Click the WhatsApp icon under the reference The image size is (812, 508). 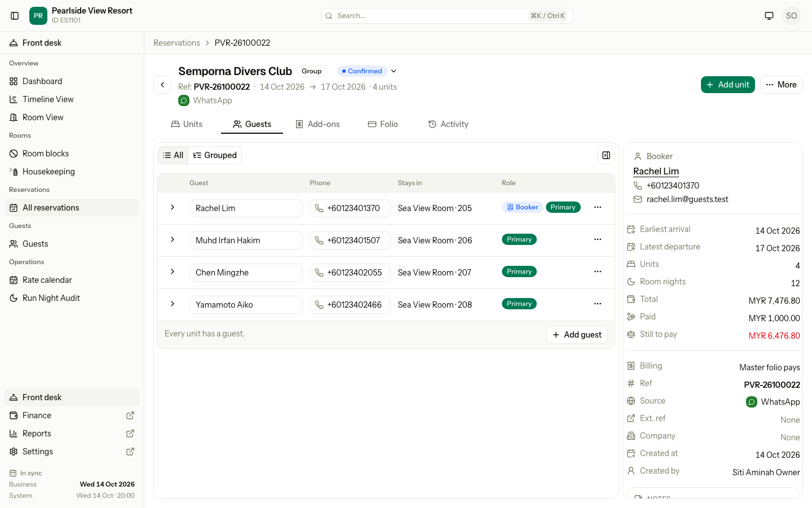(x=184, y=100)
